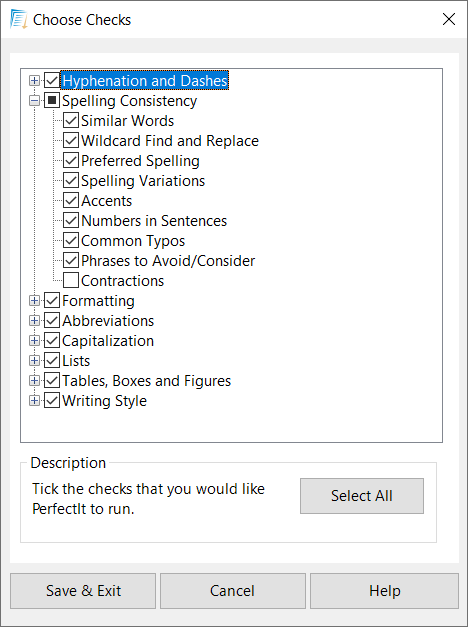Click the Save & Exit button
468x627 pixels.
(83, 591)
